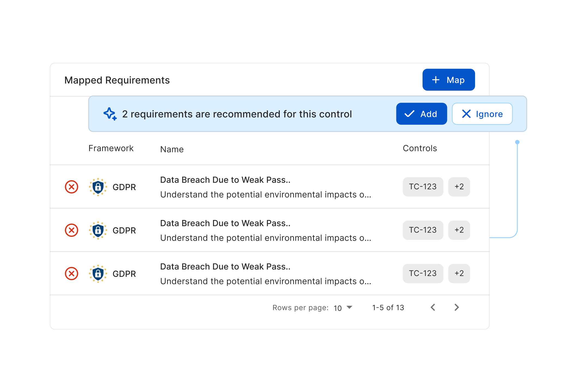Expand the +2 controls chip in first row

pyautogui.click(x=459, y=187)
